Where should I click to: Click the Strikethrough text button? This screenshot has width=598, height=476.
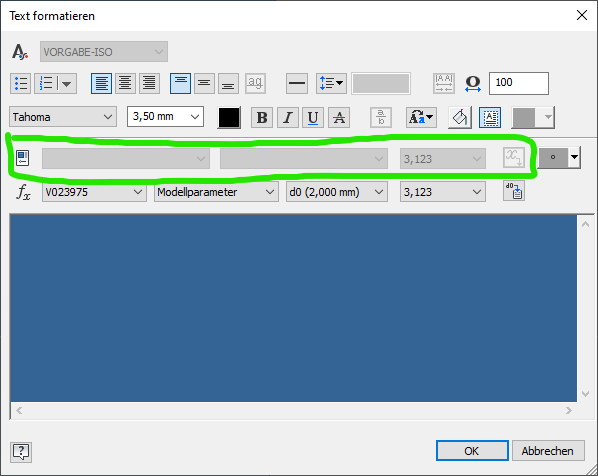[339, 117]
